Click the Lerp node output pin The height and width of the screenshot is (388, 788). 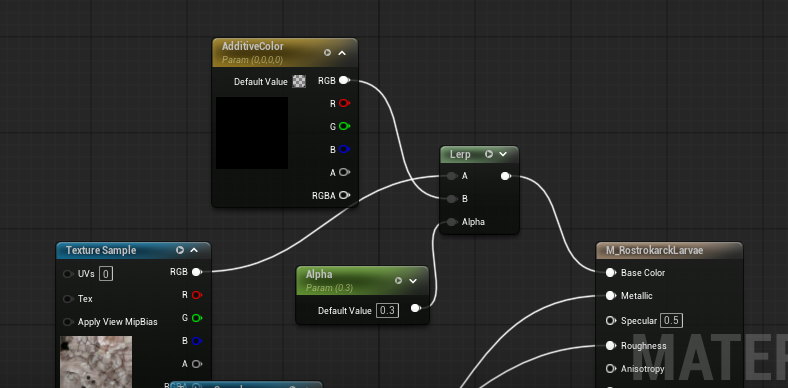point(506,176)
